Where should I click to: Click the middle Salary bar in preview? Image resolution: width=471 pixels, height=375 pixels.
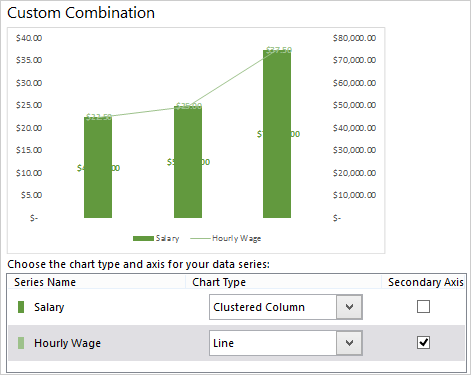pyautogui.click(x=188, y=162)
